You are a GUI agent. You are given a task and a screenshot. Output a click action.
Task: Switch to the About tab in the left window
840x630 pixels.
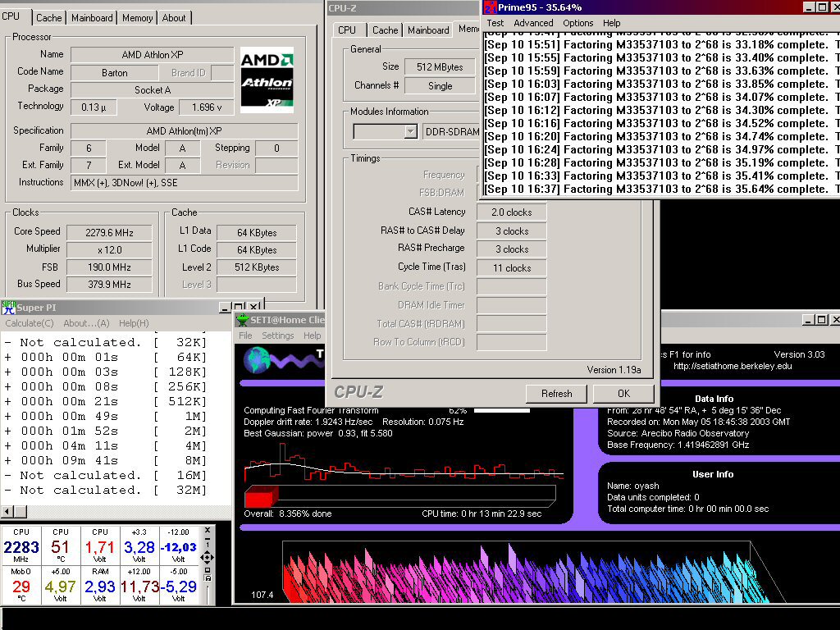[174, 17]
